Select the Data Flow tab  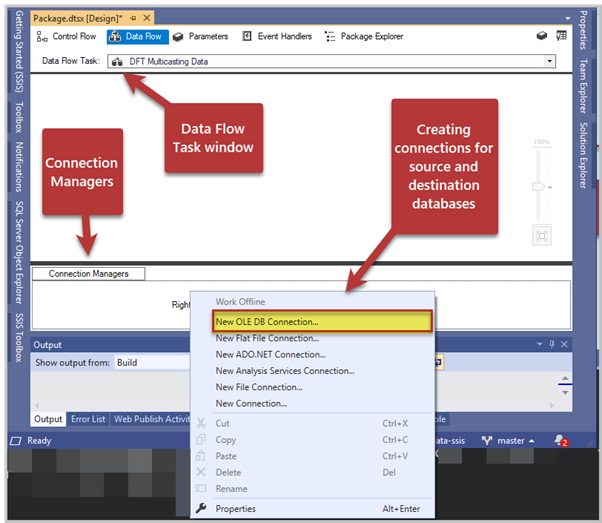(137, 36)
